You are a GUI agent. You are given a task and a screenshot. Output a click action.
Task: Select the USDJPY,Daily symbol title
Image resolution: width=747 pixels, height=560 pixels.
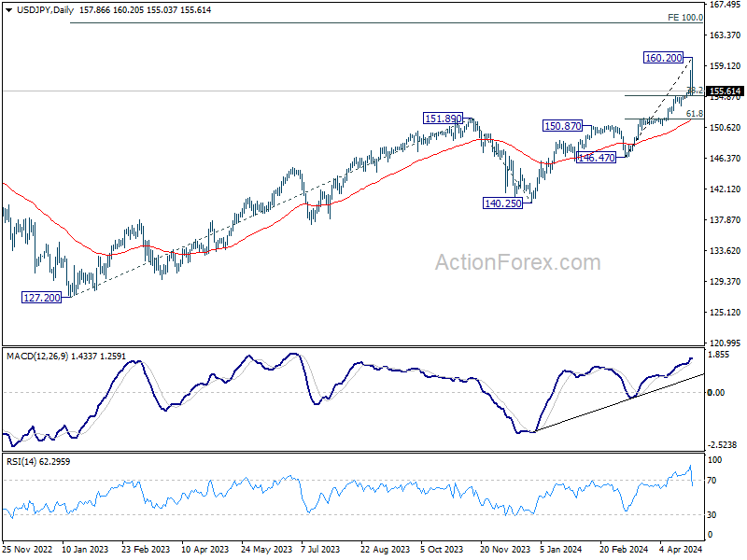click(45, 10)
